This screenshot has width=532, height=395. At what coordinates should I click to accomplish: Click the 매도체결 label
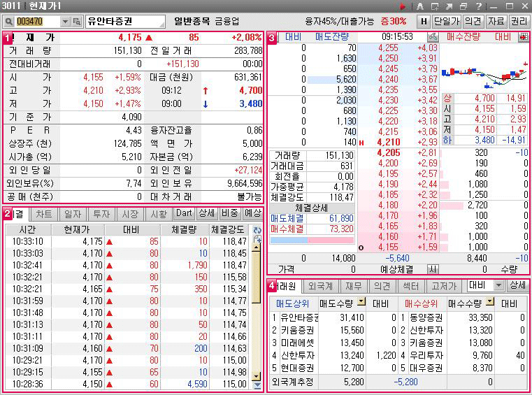[x=287, y=219]
